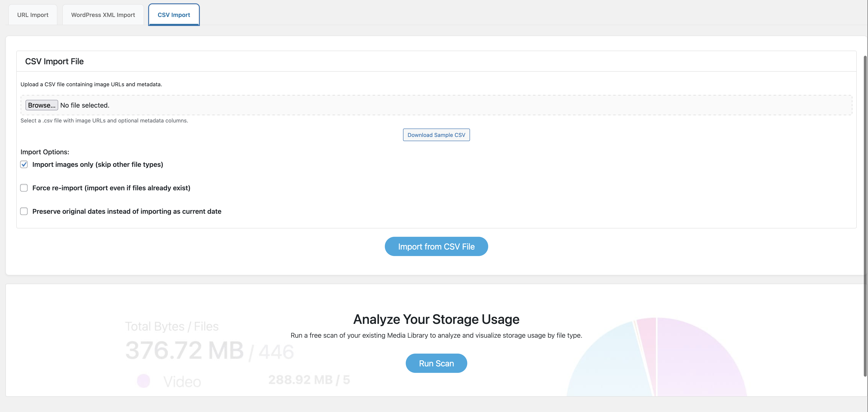The image size is (868, 412).
Task: Click the Import from CSV File button
Action: coord(436,246)
